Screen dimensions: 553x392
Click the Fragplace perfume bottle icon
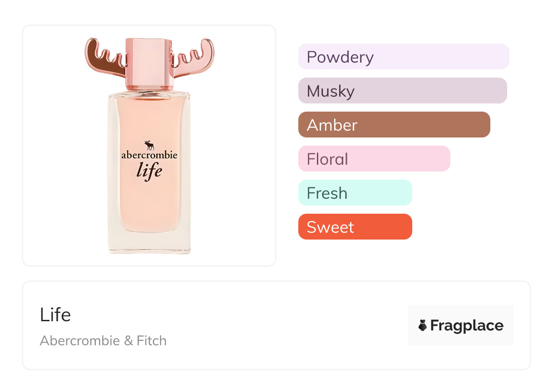[423, 325]
